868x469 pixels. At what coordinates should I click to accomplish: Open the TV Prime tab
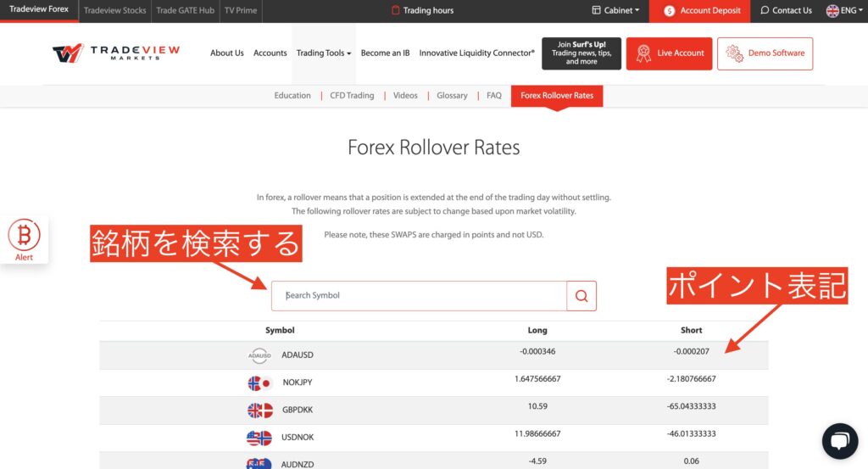[x=240, y=10]
